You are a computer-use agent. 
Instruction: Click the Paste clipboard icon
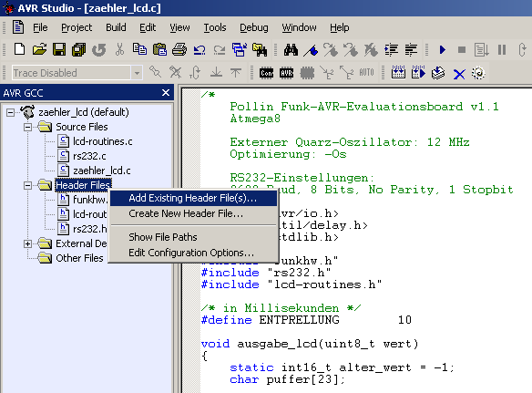pos(159,50)
